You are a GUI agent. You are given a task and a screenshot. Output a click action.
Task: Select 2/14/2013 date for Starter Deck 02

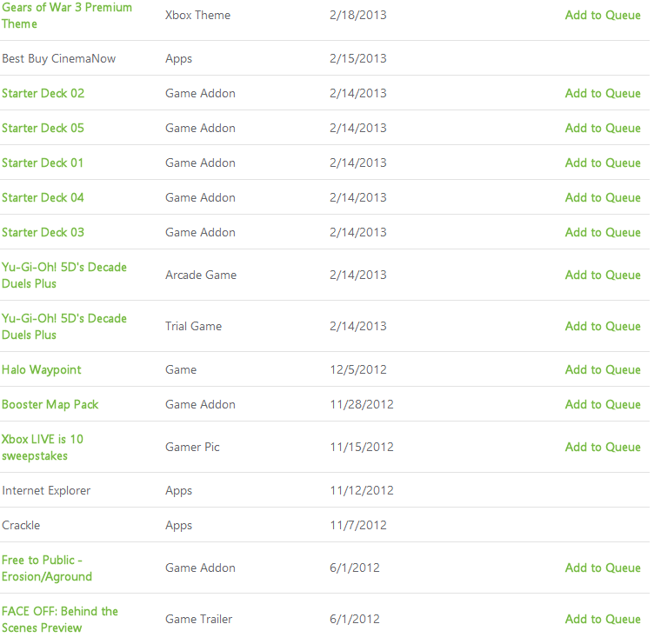click(x=357, y=93)
